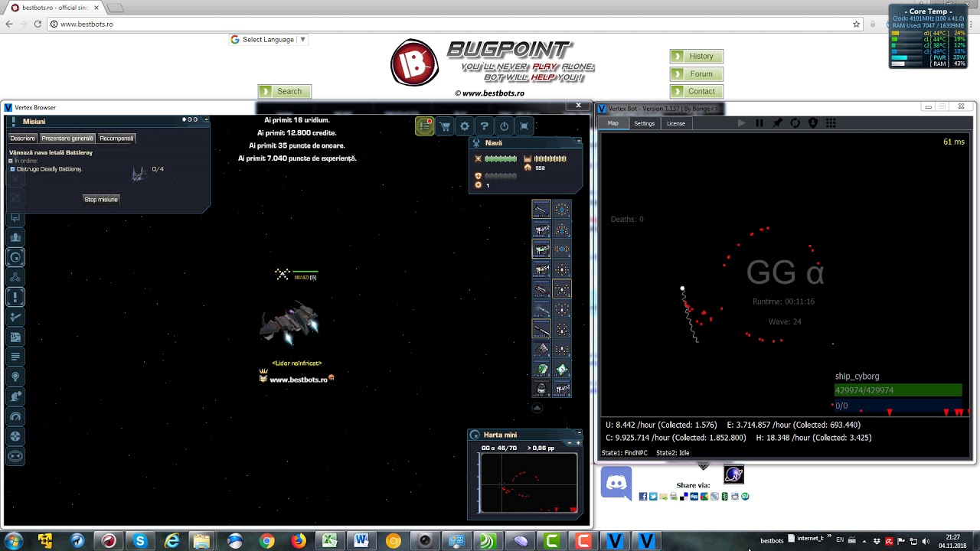
Task: Open the Select Language dropdown
Action: pos(269,40)
